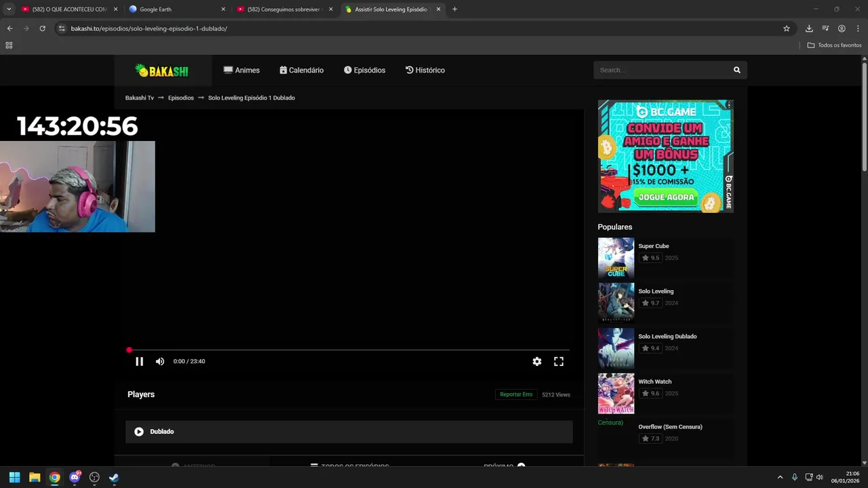Go back with the browser back arrow

[x=9, y=28]
